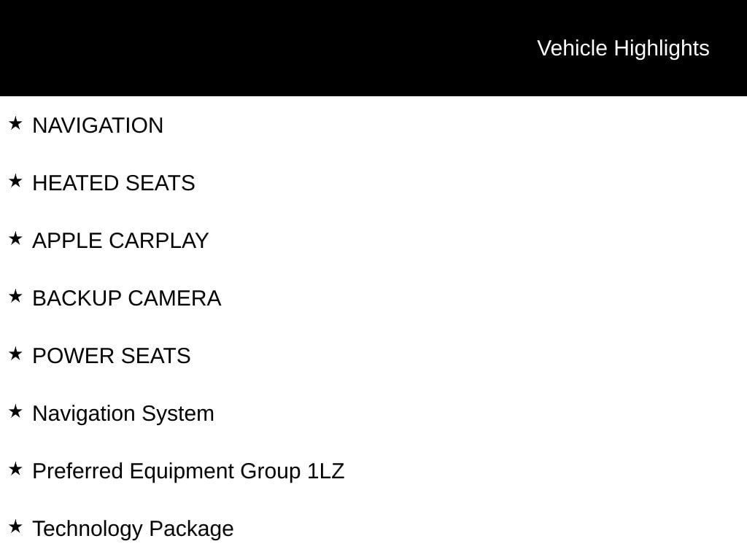Click the NAVIGATION highlight text
Screen dimensions: 747x560
point(98,125)
